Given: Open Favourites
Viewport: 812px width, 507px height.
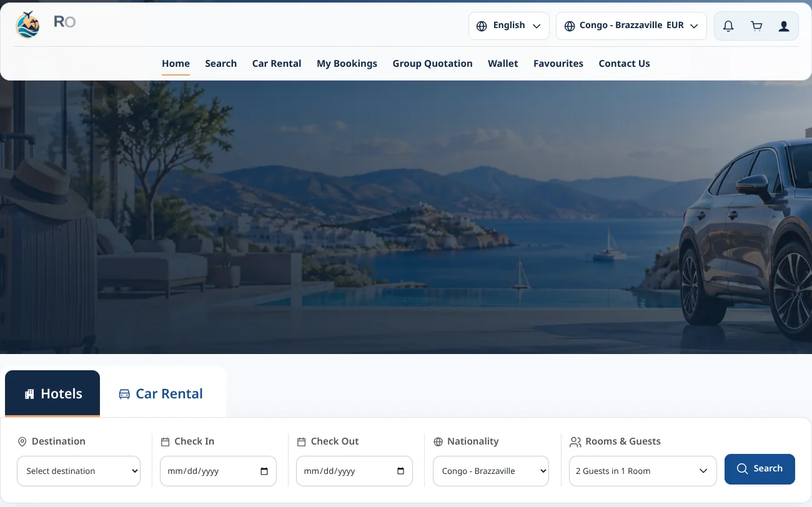Looking at the screenshot, I should coord(558,64).
